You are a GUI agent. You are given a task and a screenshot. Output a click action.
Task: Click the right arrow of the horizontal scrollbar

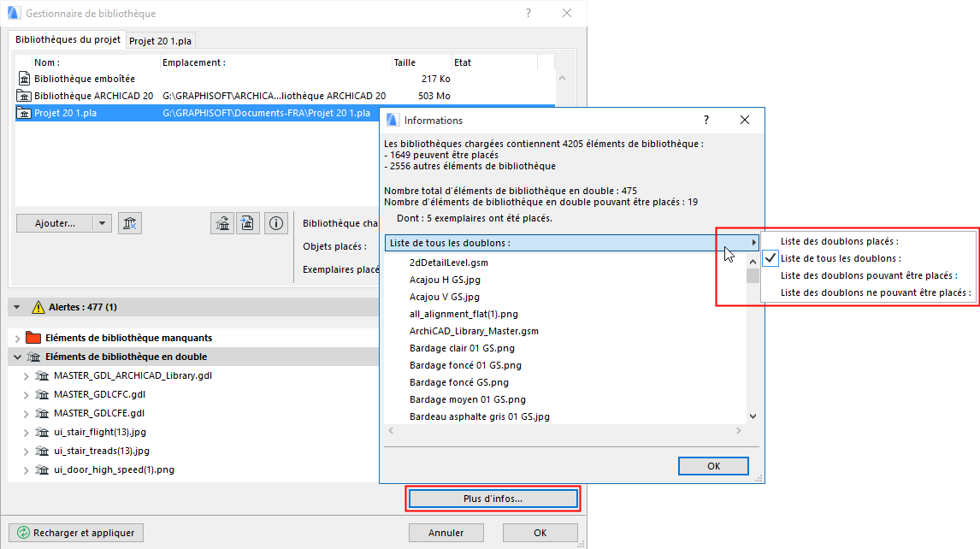(x=738, y=431)
